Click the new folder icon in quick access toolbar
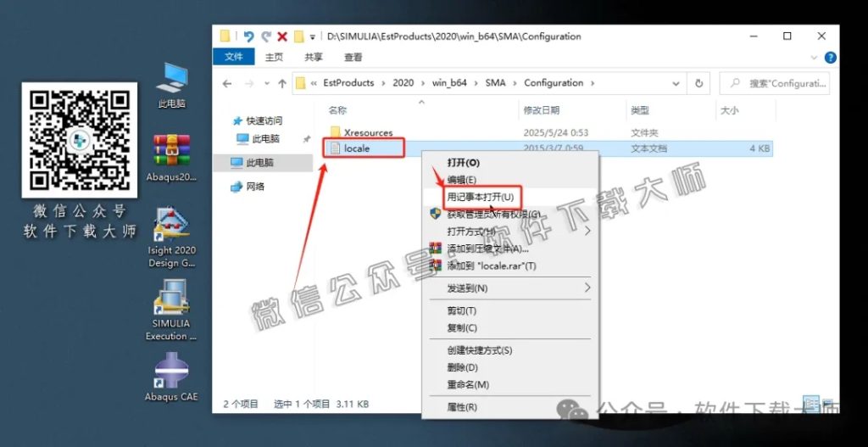868x447 pixels. 299,36
